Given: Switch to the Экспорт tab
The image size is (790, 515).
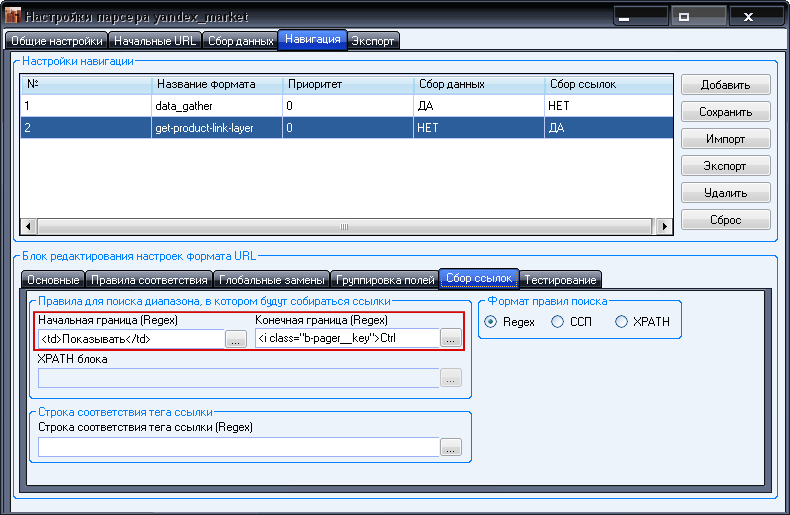Looking at the screenshot, I should coord(374,41).
